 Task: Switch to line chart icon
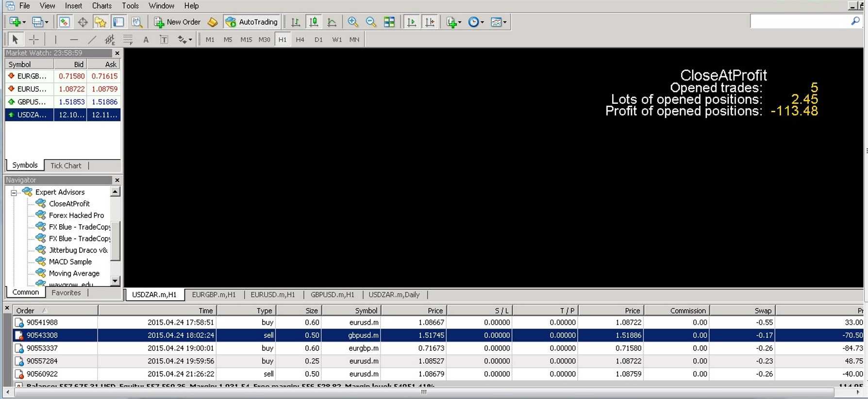tap(332, 22)
